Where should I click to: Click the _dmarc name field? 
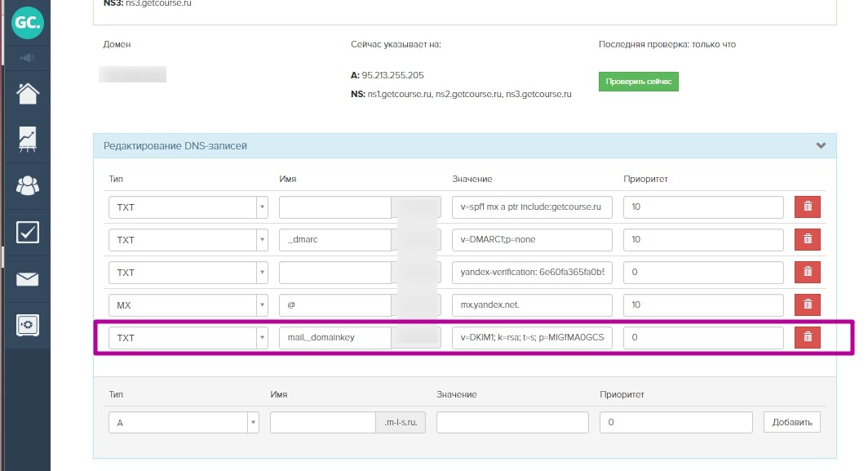coord(335,239)
